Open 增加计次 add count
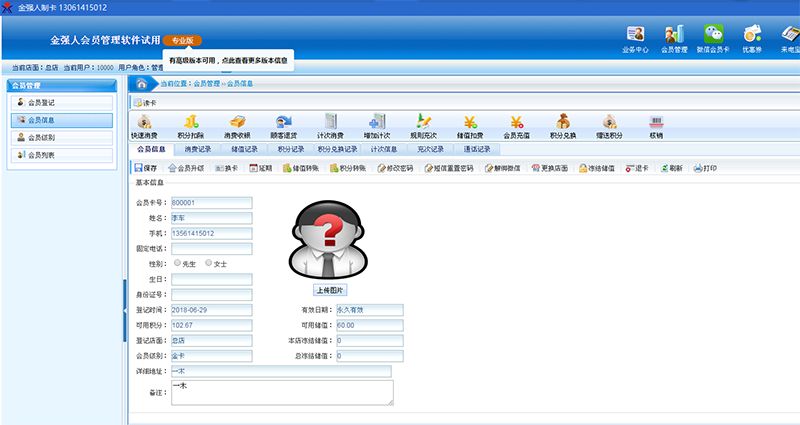Viewport: 800px width, 425px height. coord(377,127)
